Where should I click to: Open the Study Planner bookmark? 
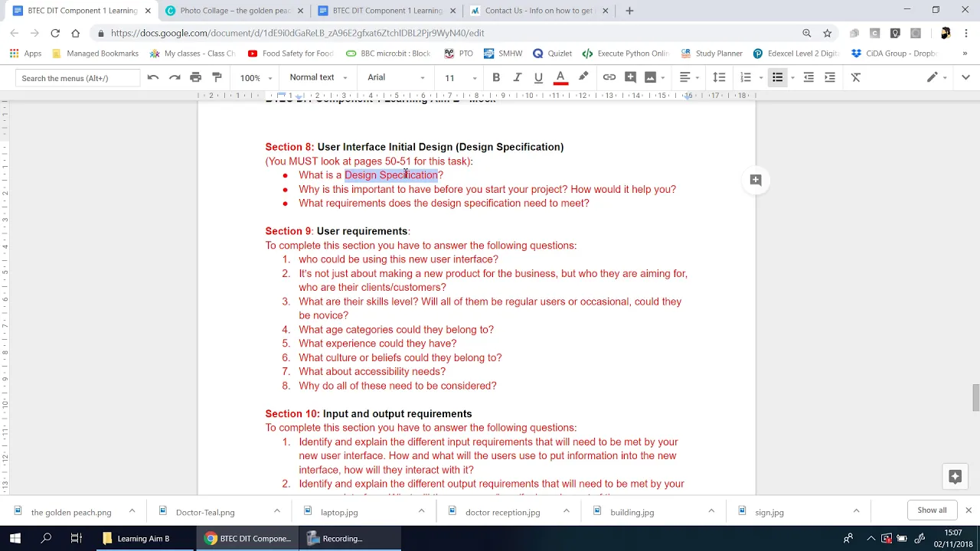[711, 54]
